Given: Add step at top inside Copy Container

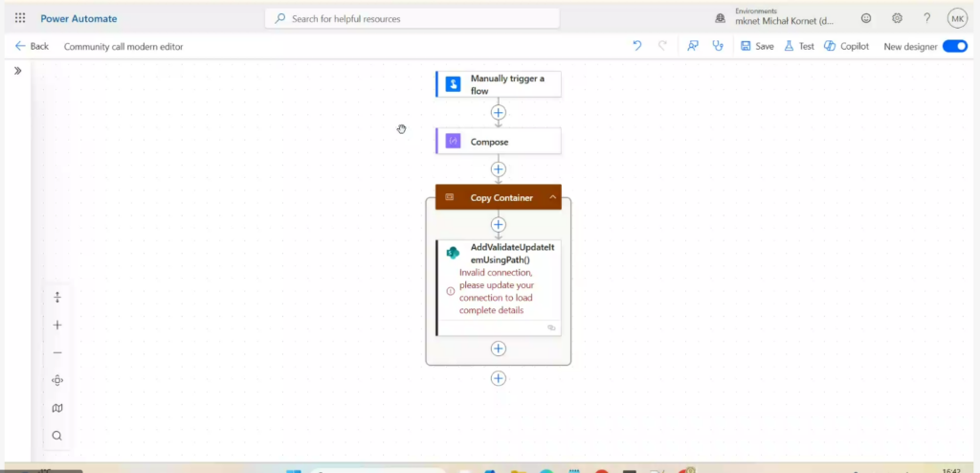Looking at the screenshot, I should pos(498,225).
